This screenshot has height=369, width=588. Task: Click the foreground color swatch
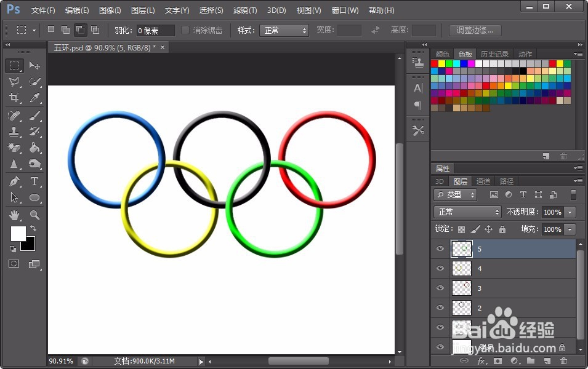pos(18,233)
